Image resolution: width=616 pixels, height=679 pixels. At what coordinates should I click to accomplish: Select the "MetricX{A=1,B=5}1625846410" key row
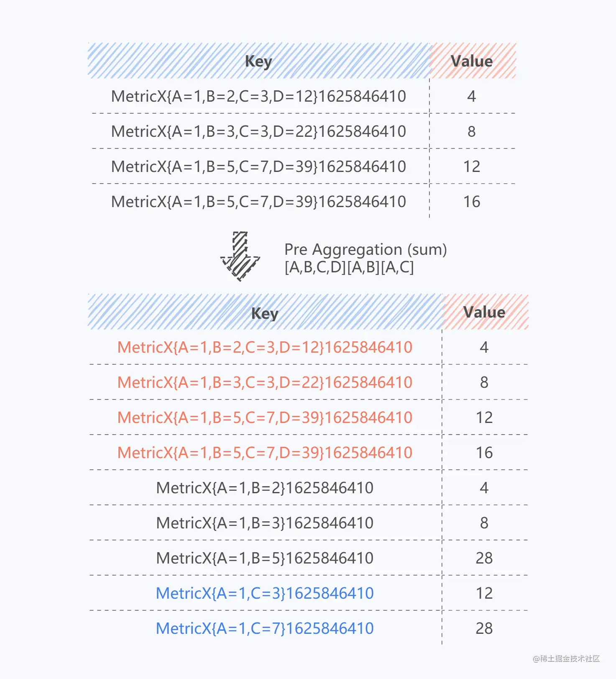(264, 558)
